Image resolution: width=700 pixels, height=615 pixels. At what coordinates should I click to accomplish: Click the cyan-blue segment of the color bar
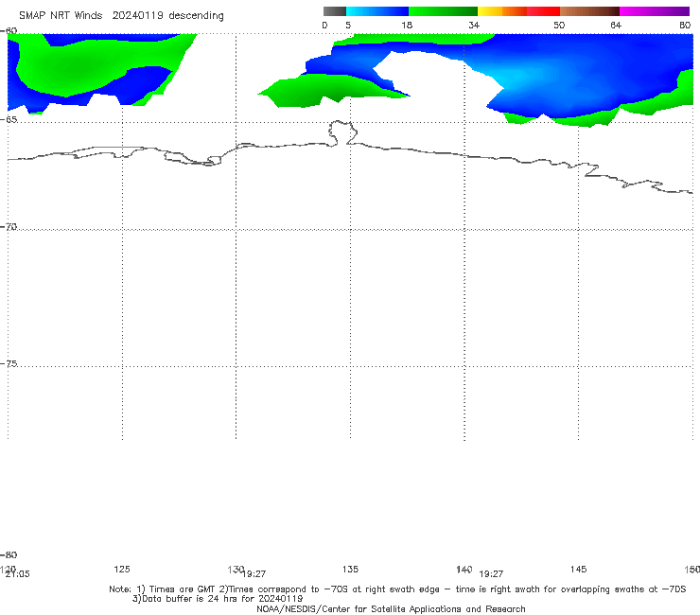[377, 11]
